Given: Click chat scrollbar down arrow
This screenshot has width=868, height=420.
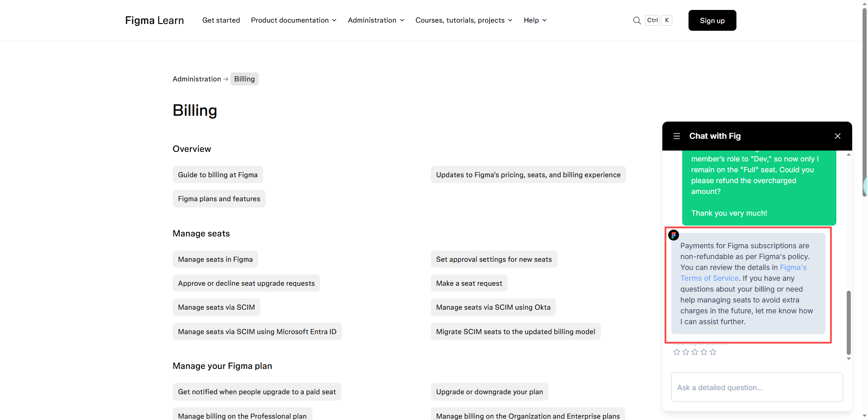Looking at the screenshot, I should 849,359.
